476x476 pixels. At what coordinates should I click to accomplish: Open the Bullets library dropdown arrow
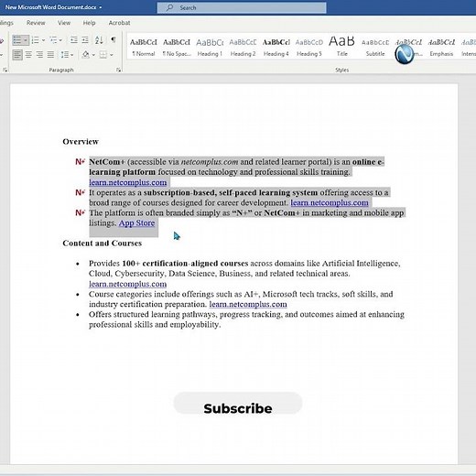(x=26, y=40)
